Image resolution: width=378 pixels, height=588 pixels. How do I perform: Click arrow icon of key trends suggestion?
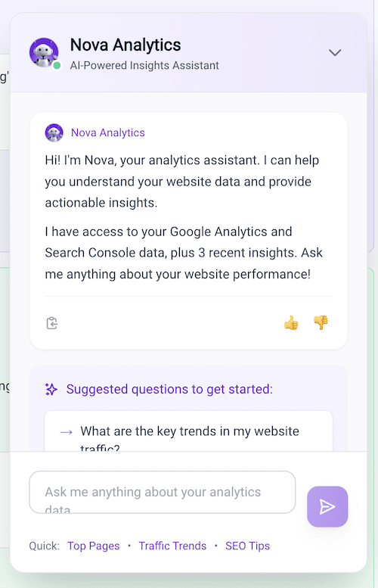click(67, 432)
